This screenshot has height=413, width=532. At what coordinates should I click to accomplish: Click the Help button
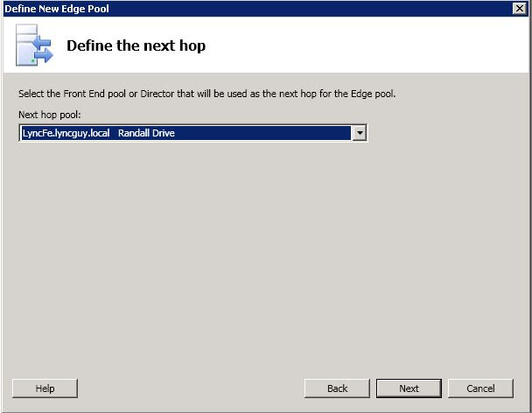pyautogui.click(x=45, y=388)
